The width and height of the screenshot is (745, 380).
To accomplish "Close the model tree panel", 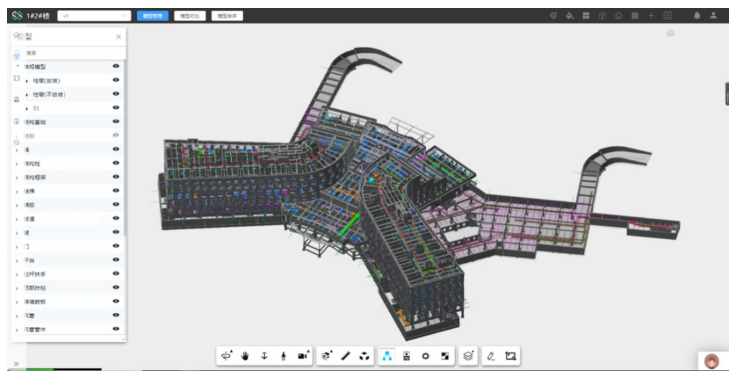I will pyautogui.click(x=118, y=37).
